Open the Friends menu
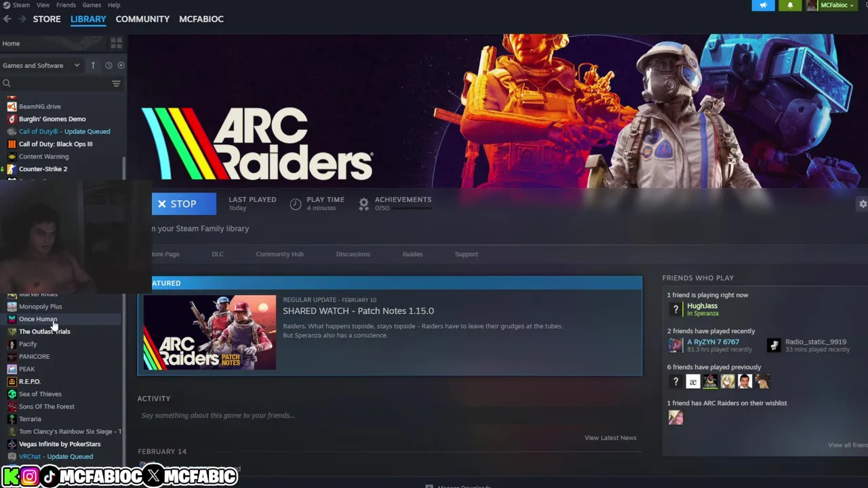 [66, 5]
